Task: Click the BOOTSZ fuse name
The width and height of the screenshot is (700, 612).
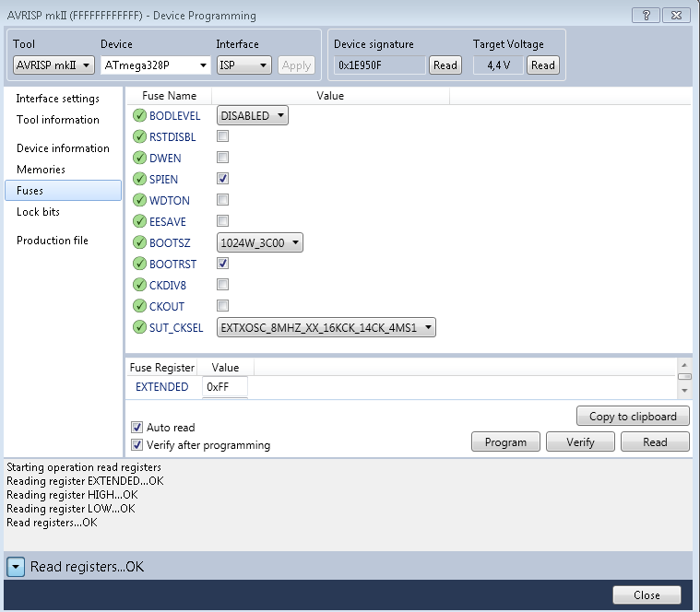Action: [170, 243]
